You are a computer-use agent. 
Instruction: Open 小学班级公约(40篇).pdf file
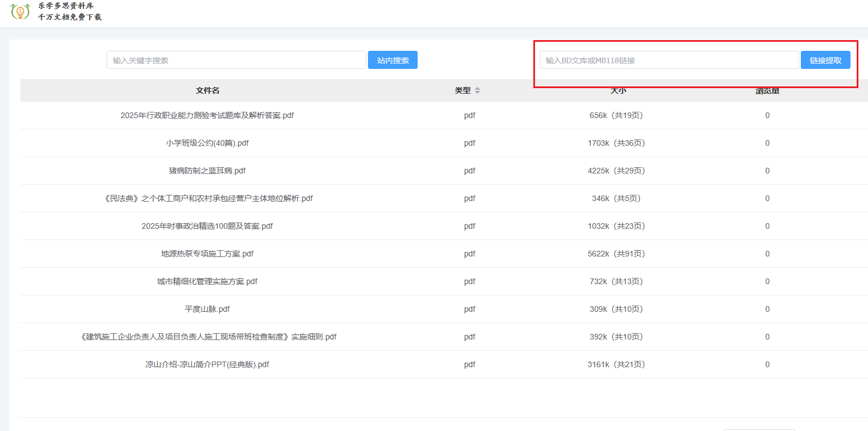click(x=207, y=143)
